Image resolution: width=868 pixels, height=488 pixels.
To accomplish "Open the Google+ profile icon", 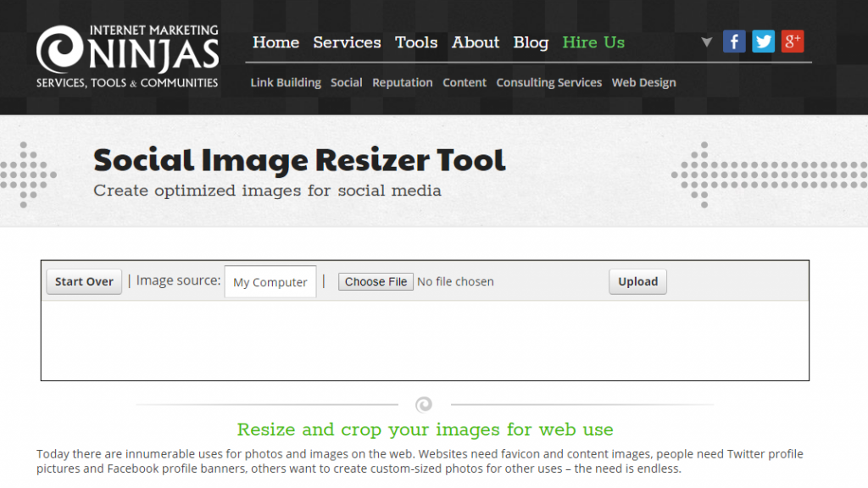I will click(x=792, y=41).
